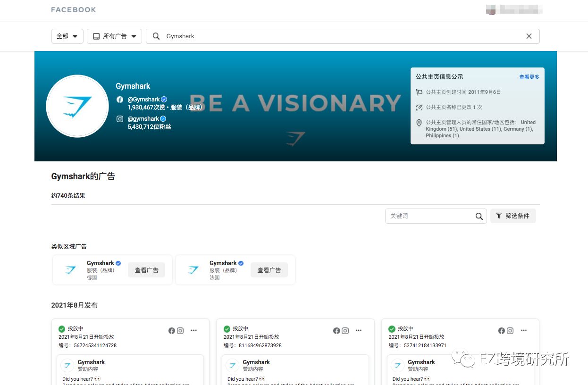Click the Gymshark avatar in ad 567245341124728

tap(68, 366)
